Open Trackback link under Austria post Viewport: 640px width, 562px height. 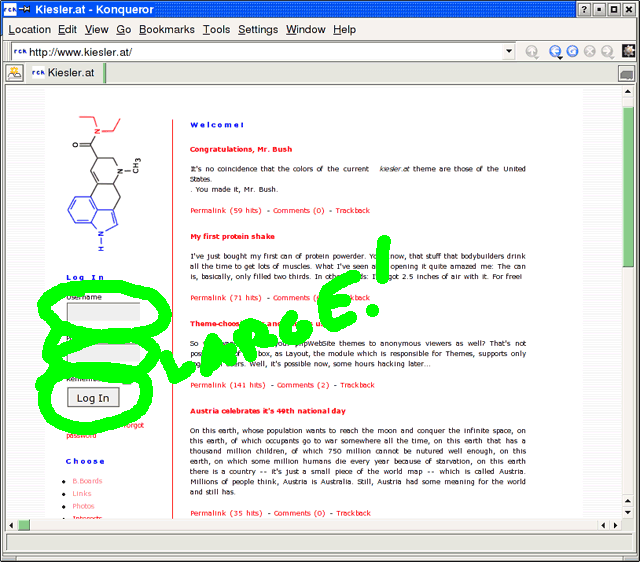[353, 513]
